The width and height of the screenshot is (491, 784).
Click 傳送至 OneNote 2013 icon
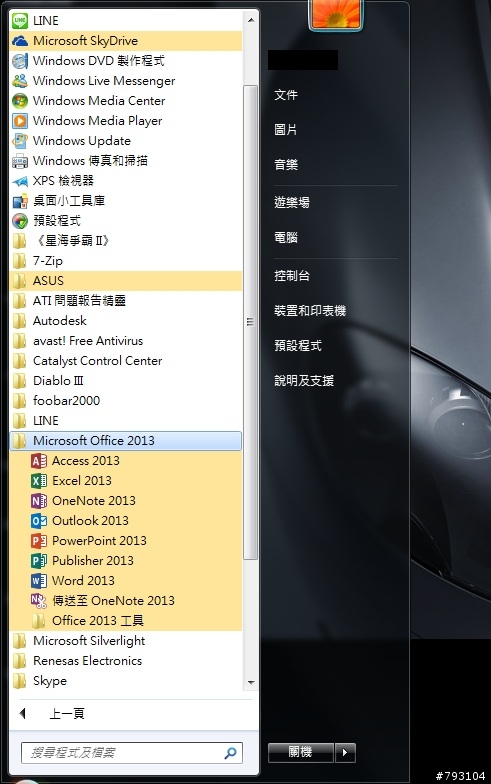click(x=38, y=600)
